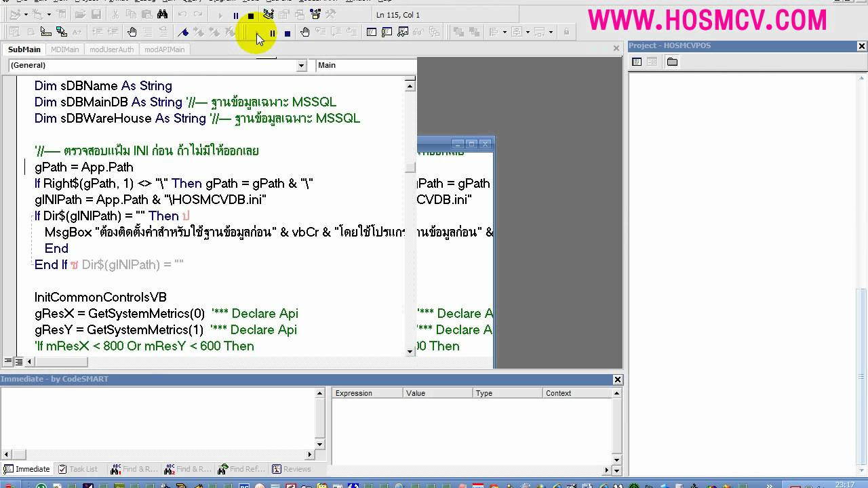The image size is (868, 488).
Task: Click code editor vertical scrollbar down arrow
Action: click(410, 351)
